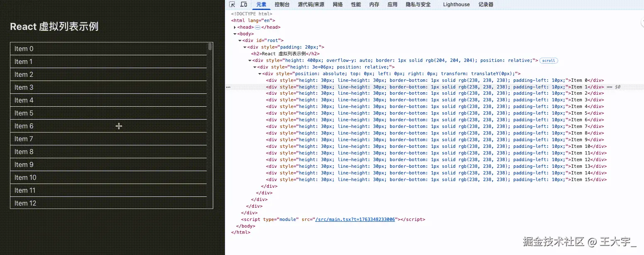This screenshot has height=255, width=644.
Task: Switch to the 源代码/来源 tab
Action: pyautogui.click(x=311, y=5)
